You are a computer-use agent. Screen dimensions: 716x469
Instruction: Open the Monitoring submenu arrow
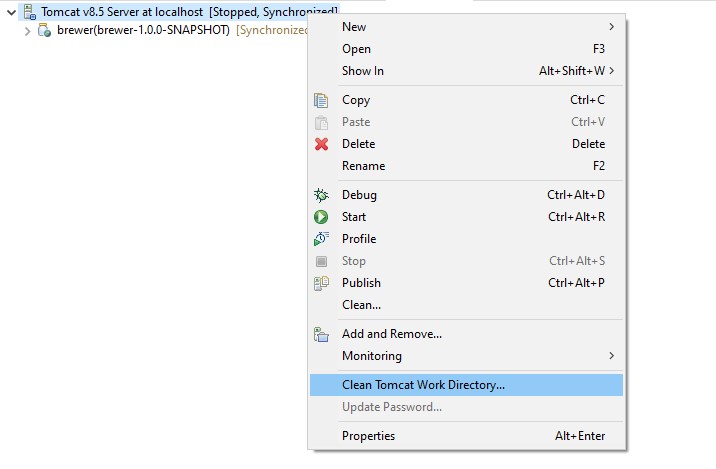coord(611,356)
